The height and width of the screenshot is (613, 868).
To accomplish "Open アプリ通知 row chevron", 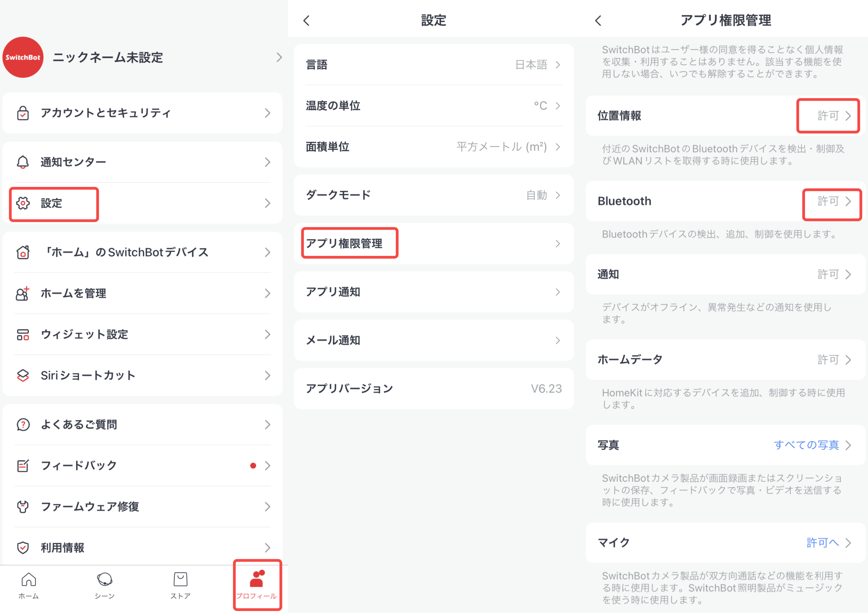I will tap(558, 292).
